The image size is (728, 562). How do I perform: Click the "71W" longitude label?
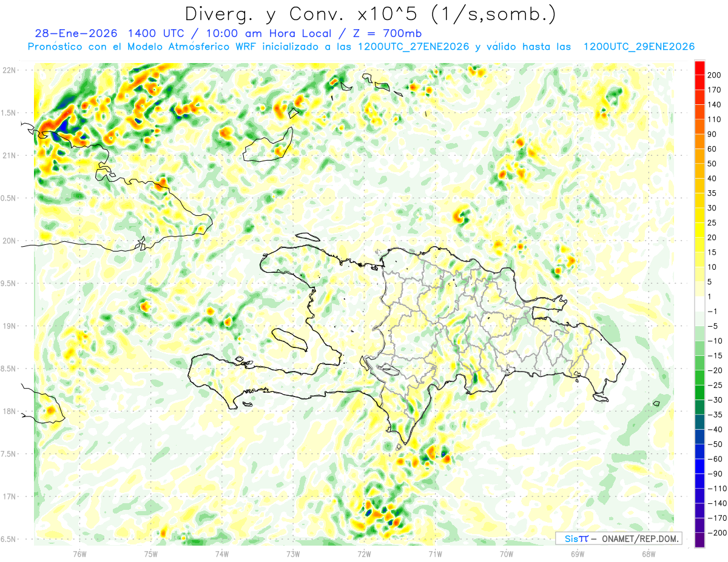pos(435,554)
